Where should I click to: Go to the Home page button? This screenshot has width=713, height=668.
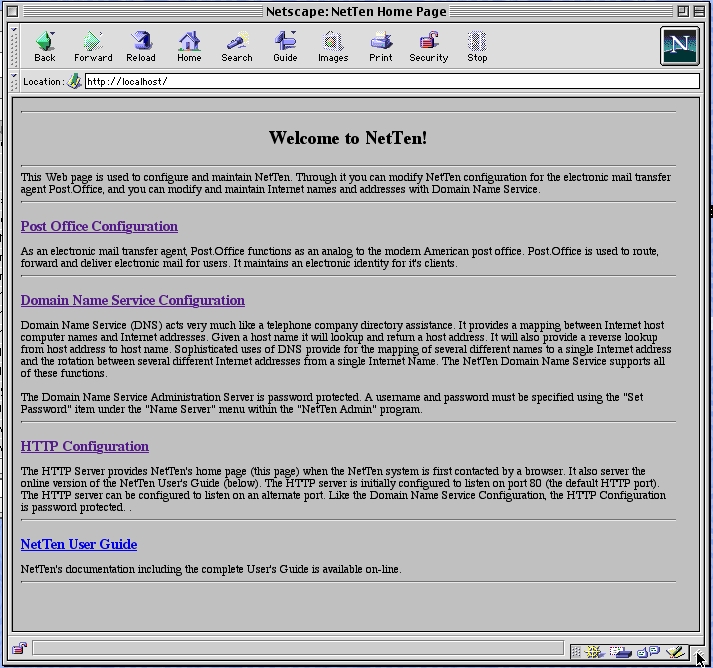click(x=189, y=46)
